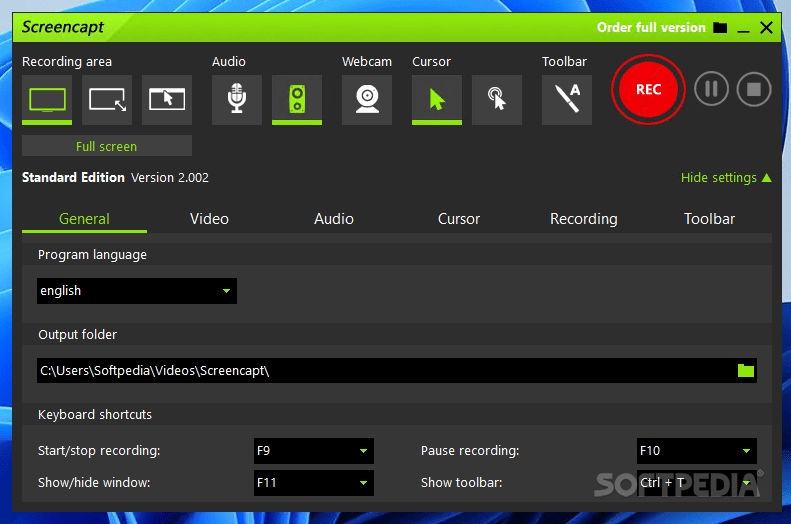791x524 pixels.
Task: Select the full screen recording area icon
Action: (x=47, y=99)
